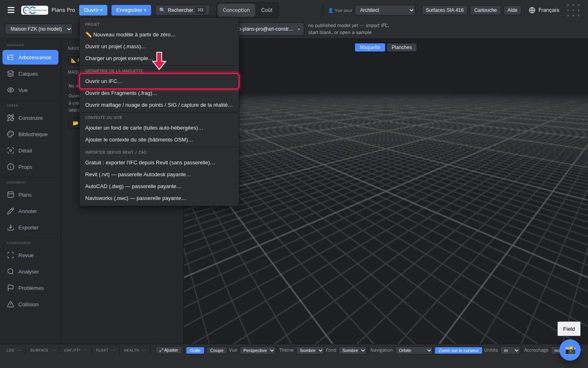Open the apps grid dots icon

pos(573,10)
